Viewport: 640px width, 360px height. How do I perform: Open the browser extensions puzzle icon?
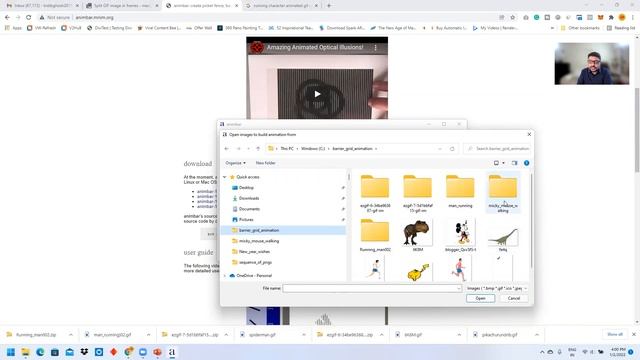click(611, 17)
